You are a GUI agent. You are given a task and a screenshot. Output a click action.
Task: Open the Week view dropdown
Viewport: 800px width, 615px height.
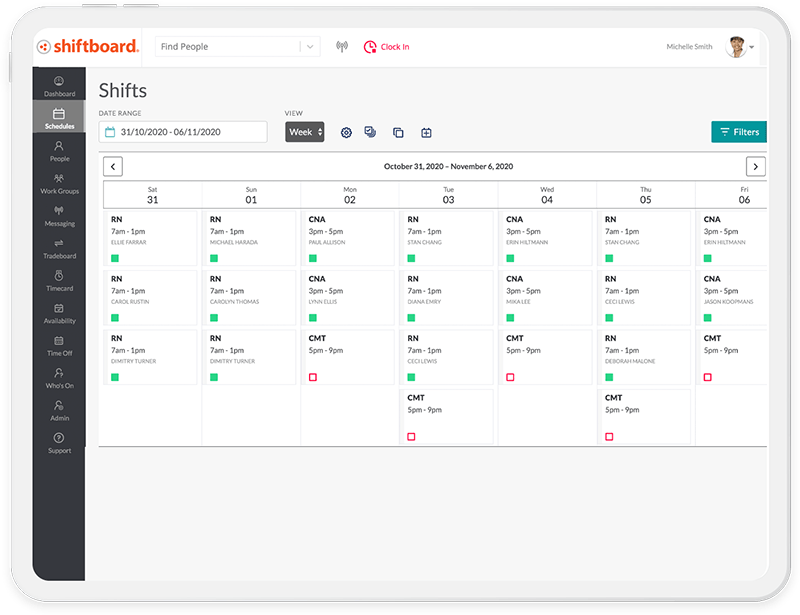pyautogui.click(x=305, y=131)
